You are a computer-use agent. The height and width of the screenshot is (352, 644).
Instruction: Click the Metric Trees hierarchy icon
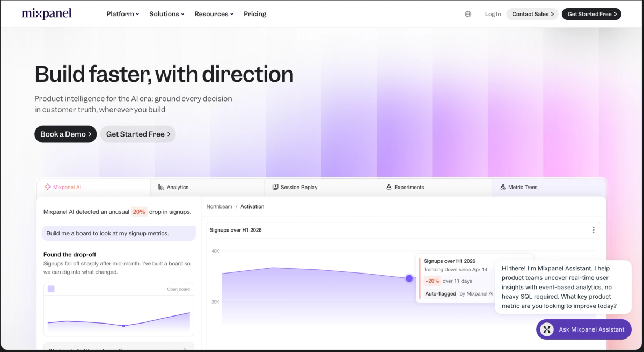(x=503, y=187)
